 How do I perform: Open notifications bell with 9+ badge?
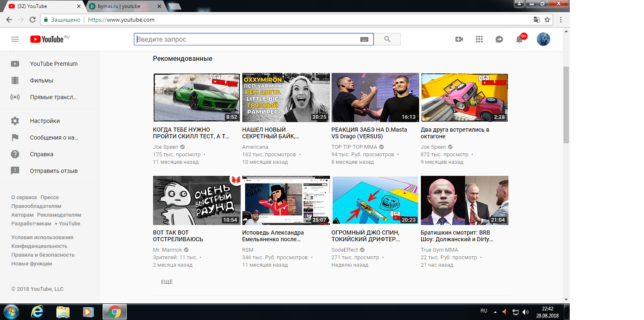click(x=520, y=39)
